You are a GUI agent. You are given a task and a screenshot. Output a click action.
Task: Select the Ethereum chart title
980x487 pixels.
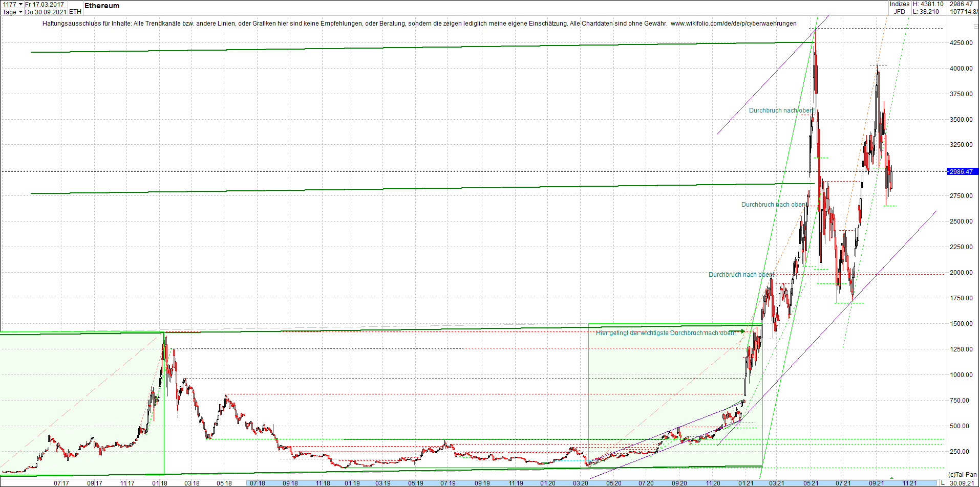click(x=101, y=6)
